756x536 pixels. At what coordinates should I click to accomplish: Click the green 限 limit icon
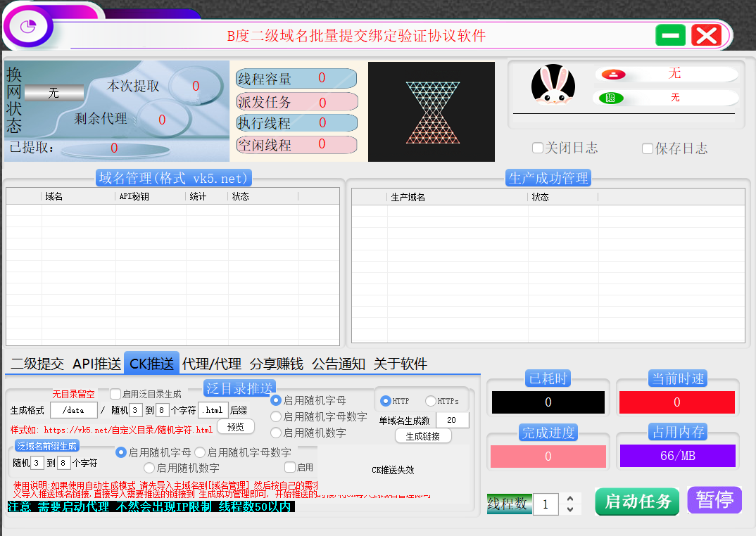pos(611,98)
